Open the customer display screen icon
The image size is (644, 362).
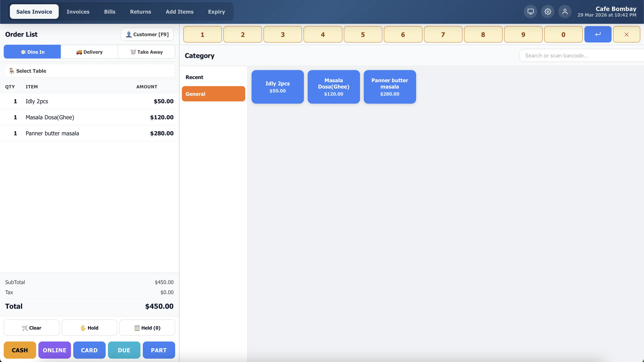[530, 11]
